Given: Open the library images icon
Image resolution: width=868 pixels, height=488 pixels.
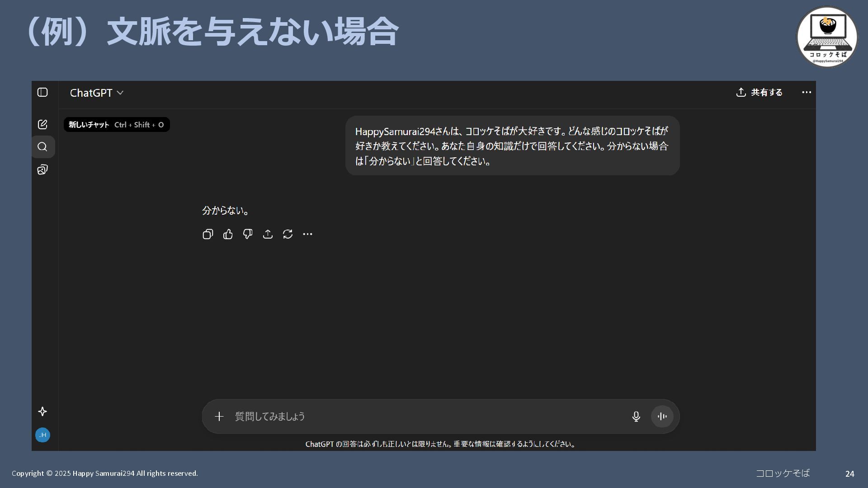Looking at the screenshot, I should click(x=42, y=170).
